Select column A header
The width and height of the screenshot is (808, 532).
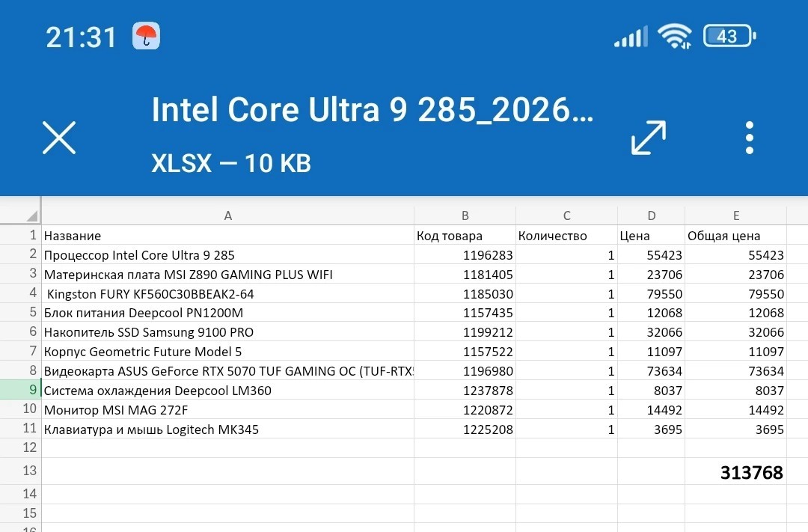coord(227,215)
